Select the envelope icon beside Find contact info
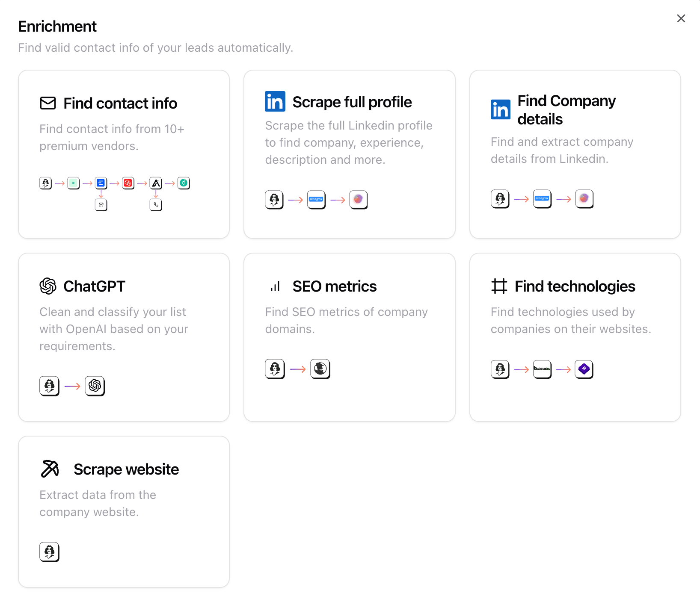700x602 pixels. coord(47,103)
